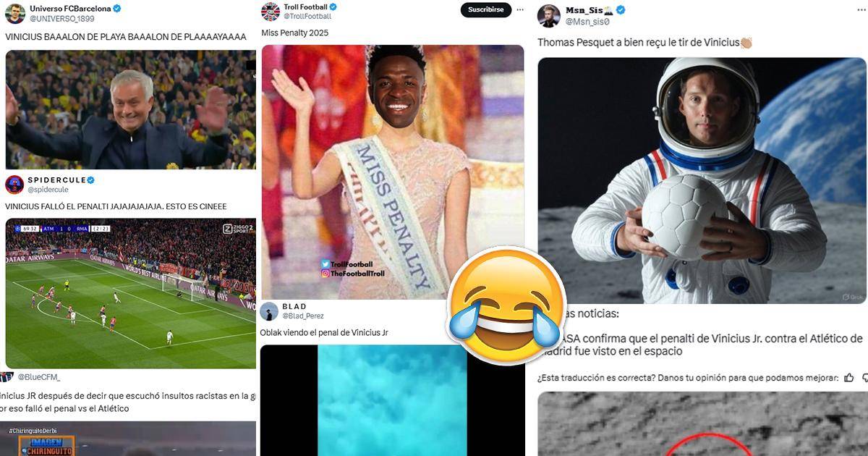Open the @TrollFootball handle link
This screenshot has height=456, width=868.
click(307, 17)
